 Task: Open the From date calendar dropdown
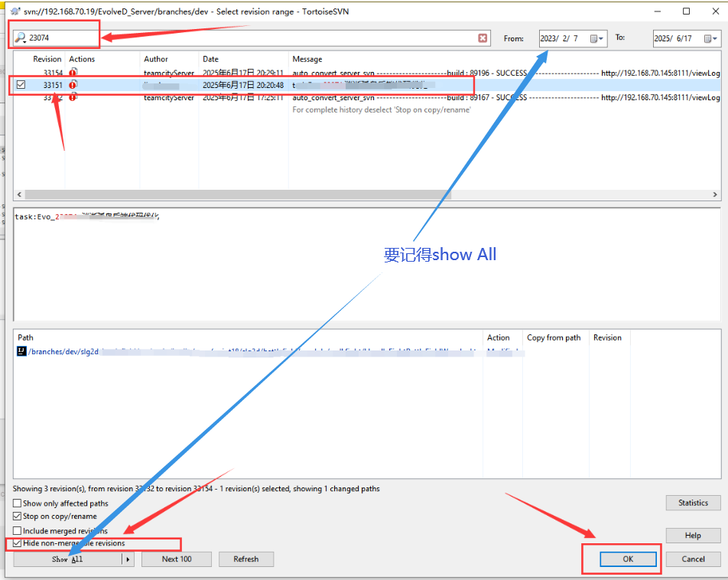(x=596, y=38)
